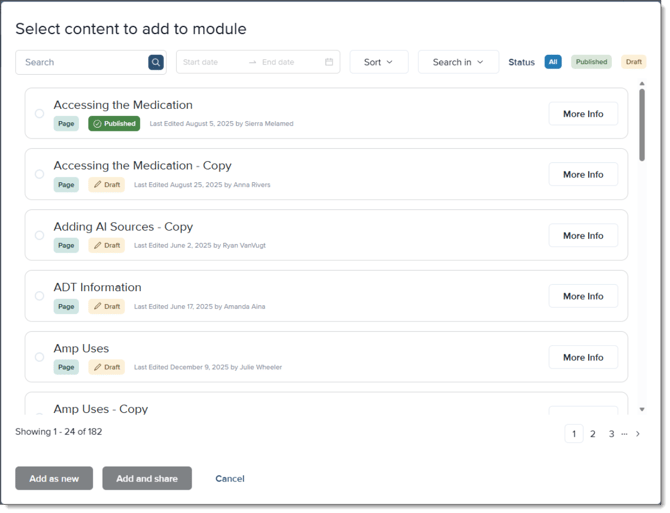The image size is (670, 513).
Task: Click More Info for Adding AI Sources - Copy
Action: [x=583, y=235]
